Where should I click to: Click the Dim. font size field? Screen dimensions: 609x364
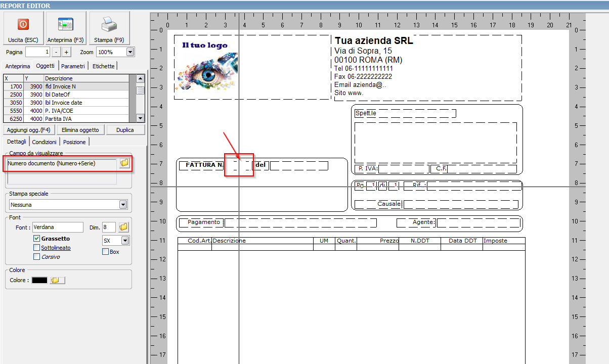click(x=109, y=227)
